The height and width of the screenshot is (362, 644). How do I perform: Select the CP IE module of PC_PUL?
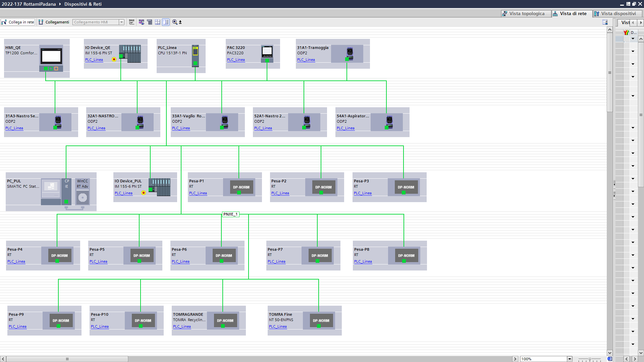66,191
